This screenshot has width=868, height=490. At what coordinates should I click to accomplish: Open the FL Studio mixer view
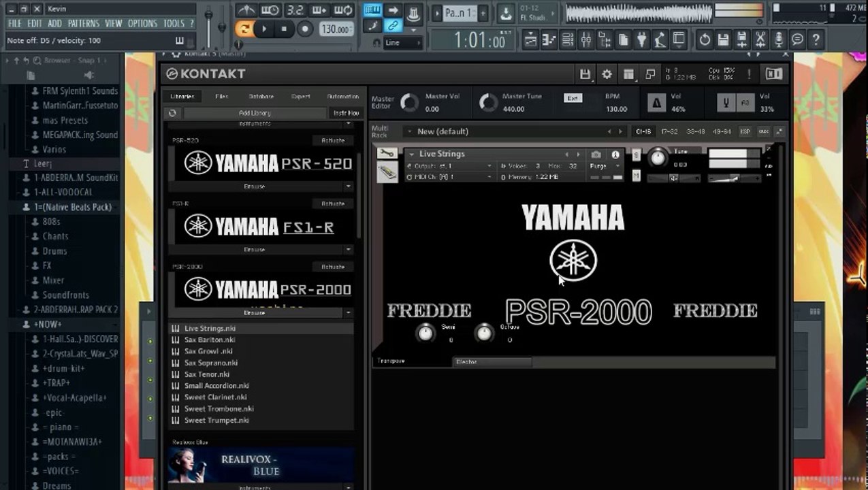coord(585,39)
